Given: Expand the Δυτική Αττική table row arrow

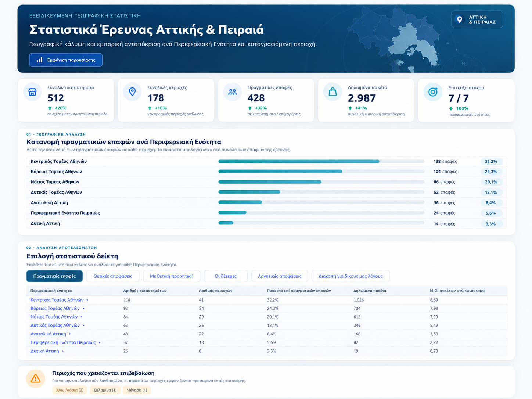Looking at the screenshot, I should coord(63,351).
